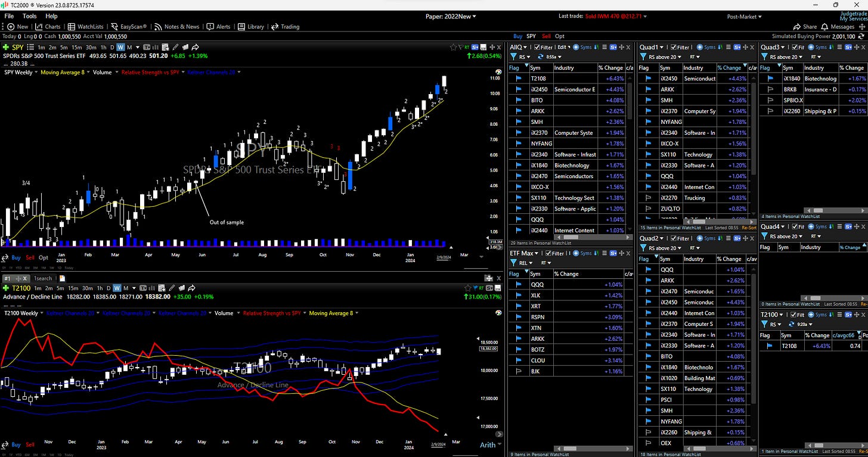This screenshot has width=868, height=457.
Task: Click Buy below the SPY chart
Action: 15,257
